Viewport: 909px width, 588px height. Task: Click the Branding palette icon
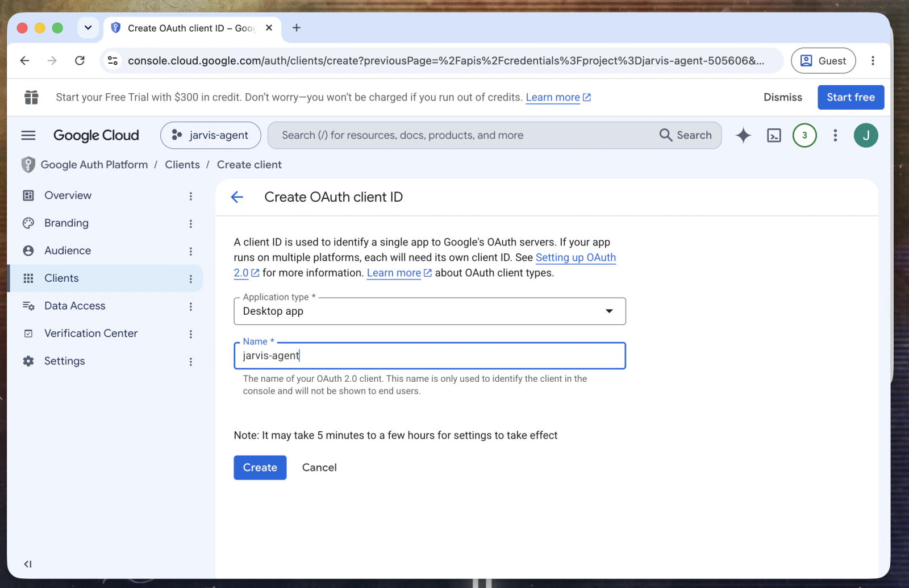tap(28, 223)
